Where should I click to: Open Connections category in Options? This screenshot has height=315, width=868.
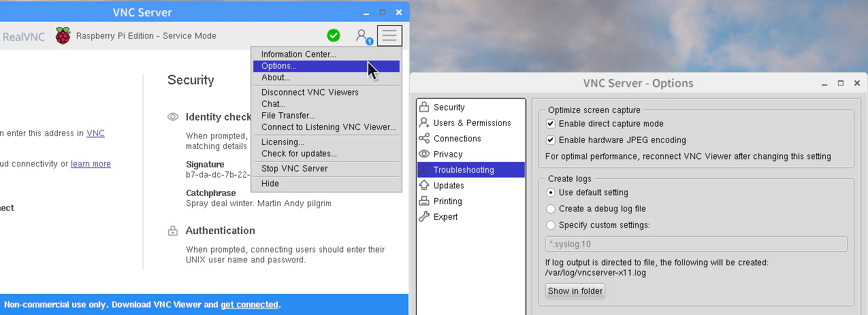click(471, 138)
